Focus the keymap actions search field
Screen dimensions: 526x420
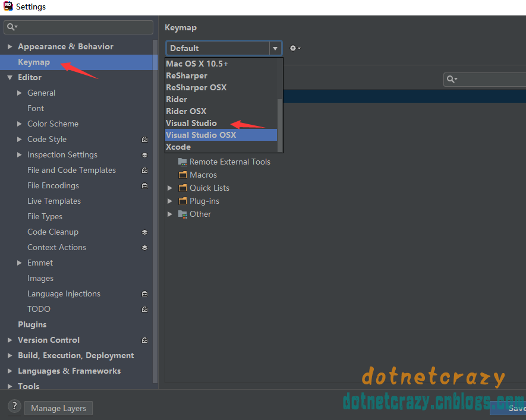[x=485, y=80]
